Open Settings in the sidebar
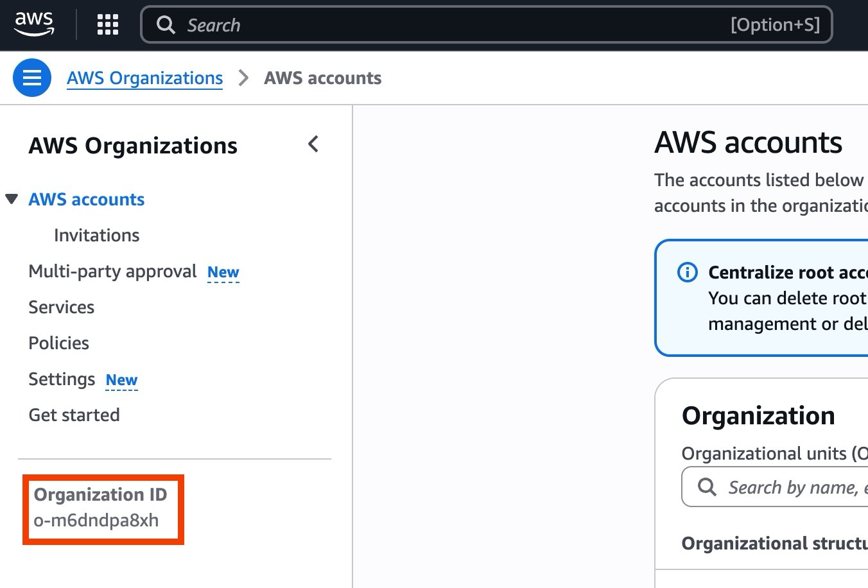868x588 pixels. 62,379
